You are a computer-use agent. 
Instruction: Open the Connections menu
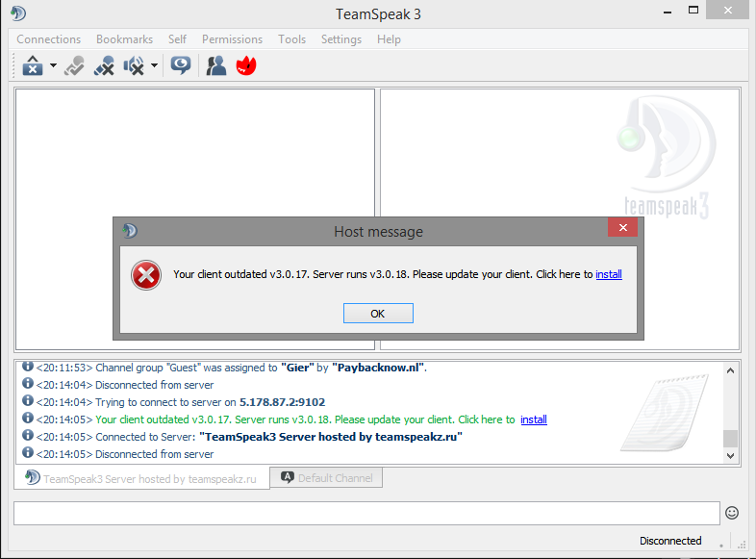[x=49, y=39]
